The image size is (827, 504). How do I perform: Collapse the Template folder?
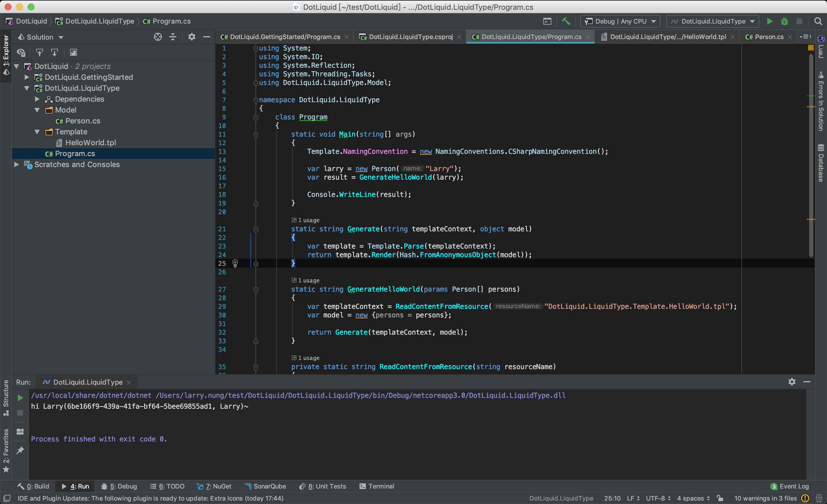(x=37, y=132)
